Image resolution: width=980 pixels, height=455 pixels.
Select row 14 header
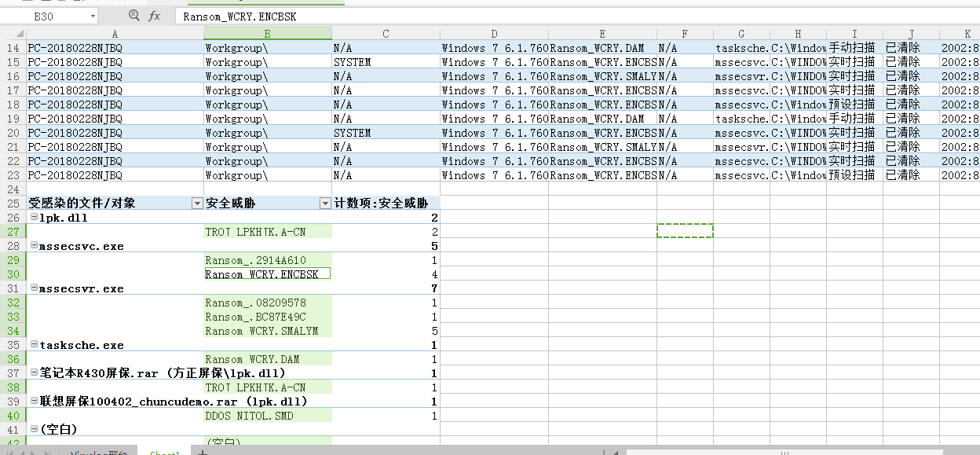(x=13, y=48)
